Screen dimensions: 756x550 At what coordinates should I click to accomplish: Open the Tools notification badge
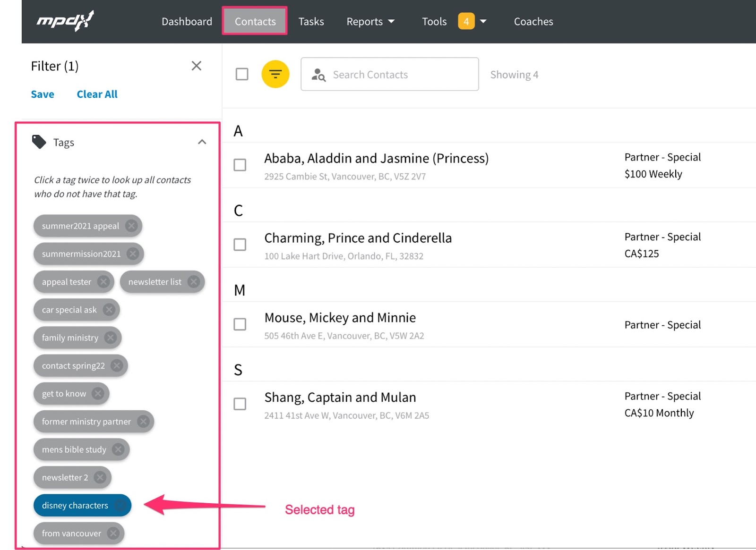[466, 21]
